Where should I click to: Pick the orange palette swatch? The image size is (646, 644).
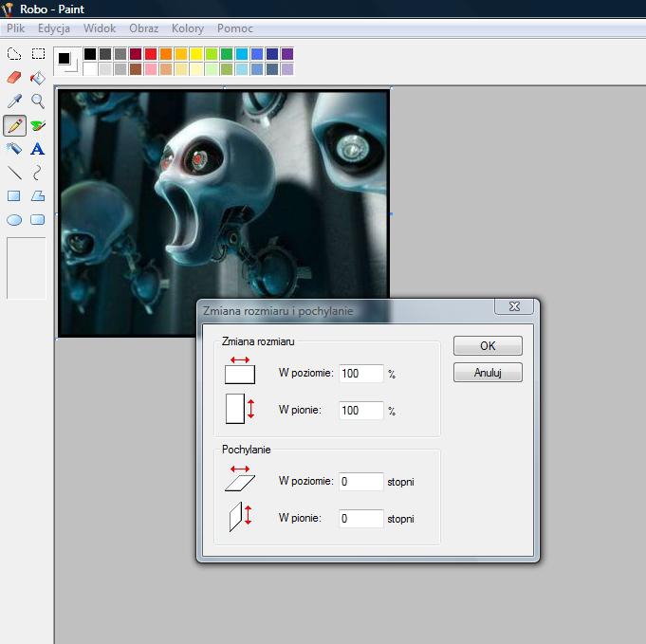click(x=166, y=54)
